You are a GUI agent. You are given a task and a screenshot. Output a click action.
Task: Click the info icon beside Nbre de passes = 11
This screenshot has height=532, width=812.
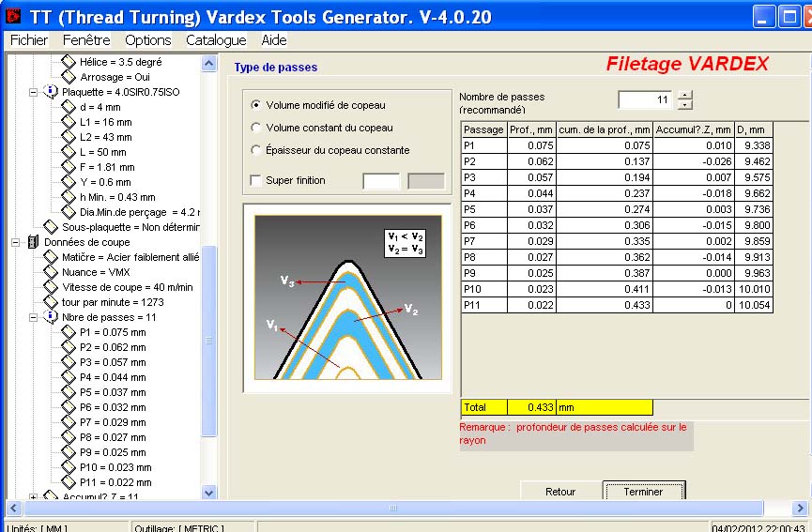pyautogui.click(x=51, y=317)
